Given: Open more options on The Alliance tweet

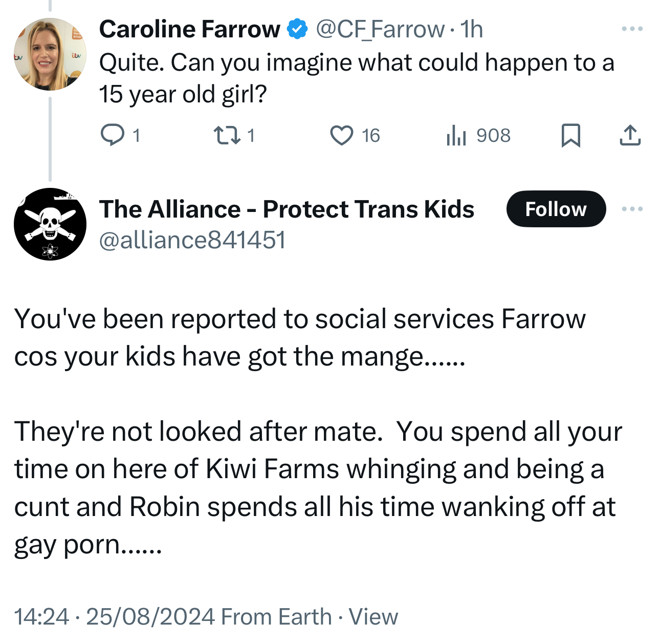Looking at the screenshot, I should pyautogui.click(x=632, y=209).
